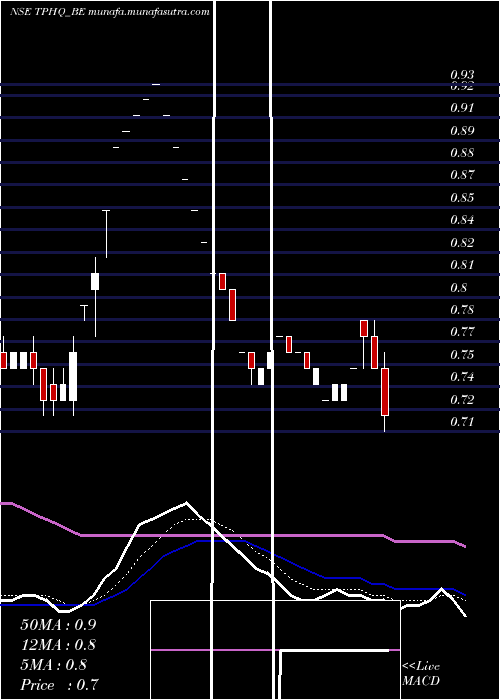The height and width of the screenshot is (700, 500).
Task: Select the 0.77 price axis label
Action: 462,332
